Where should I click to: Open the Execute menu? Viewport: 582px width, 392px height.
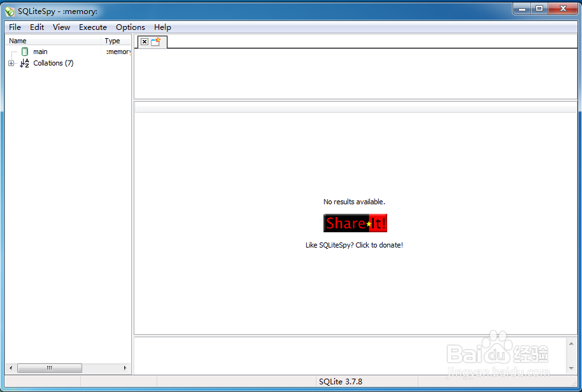pos(93,27)
